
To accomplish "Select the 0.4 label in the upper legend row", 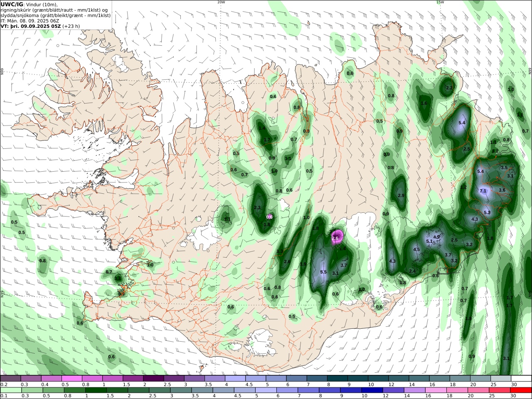I will (45, 384).
